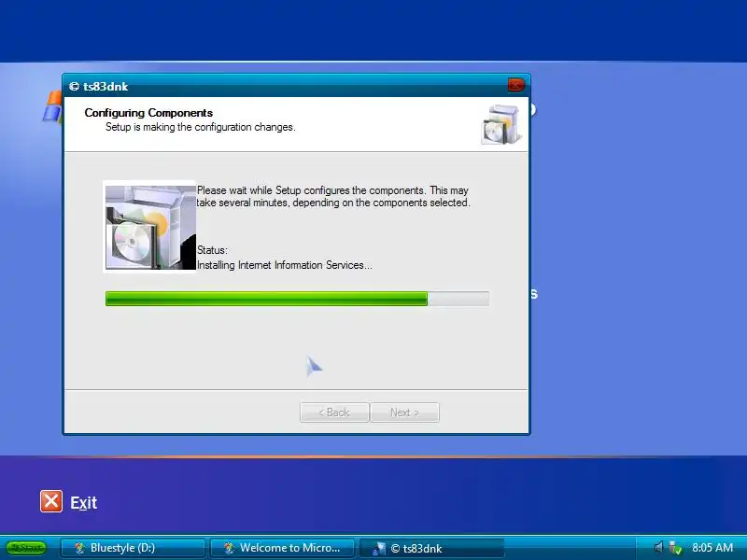Click the volume speaker tray icon
The height and width of the screenshot is (560, 747).
pyautogui.click(x=659, y=548)
